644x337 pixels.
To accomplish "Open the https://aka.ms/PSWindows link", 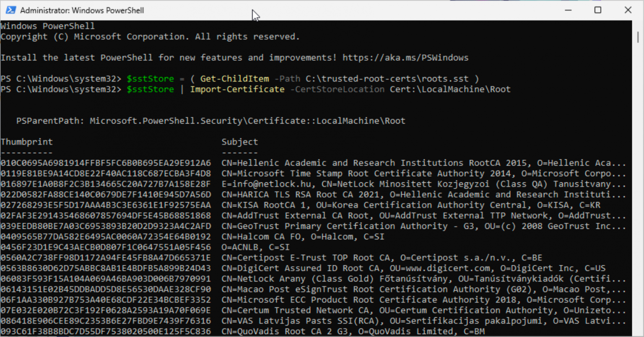I will [x=405, y=57].
